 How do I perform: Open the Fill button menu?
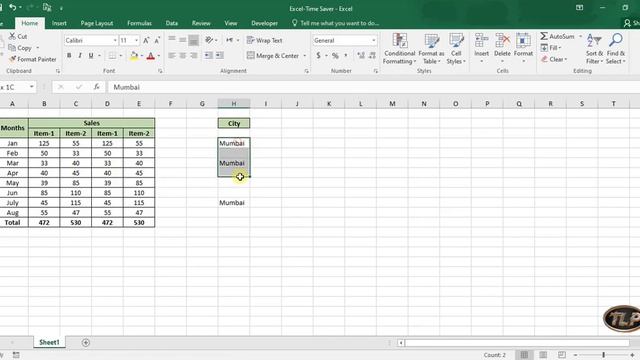551,48
